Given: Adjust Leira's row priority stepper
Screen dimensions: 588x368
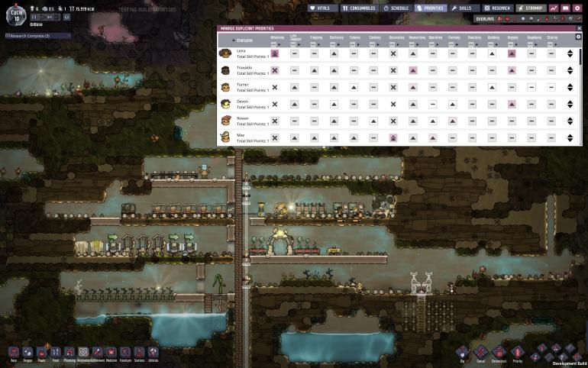Looking at the screenshot, I should click(570, 53).
